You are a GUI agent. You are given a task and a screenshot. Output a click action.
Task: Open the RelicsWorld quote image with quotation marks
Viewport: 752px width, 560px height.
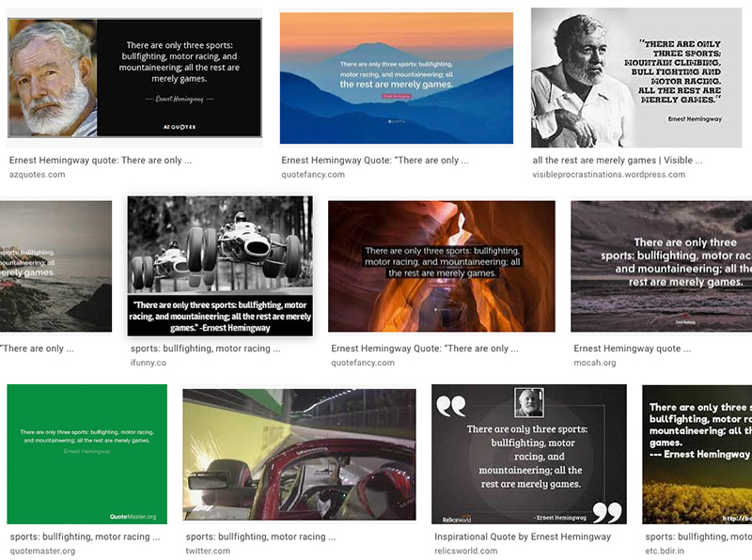[528, 453]
